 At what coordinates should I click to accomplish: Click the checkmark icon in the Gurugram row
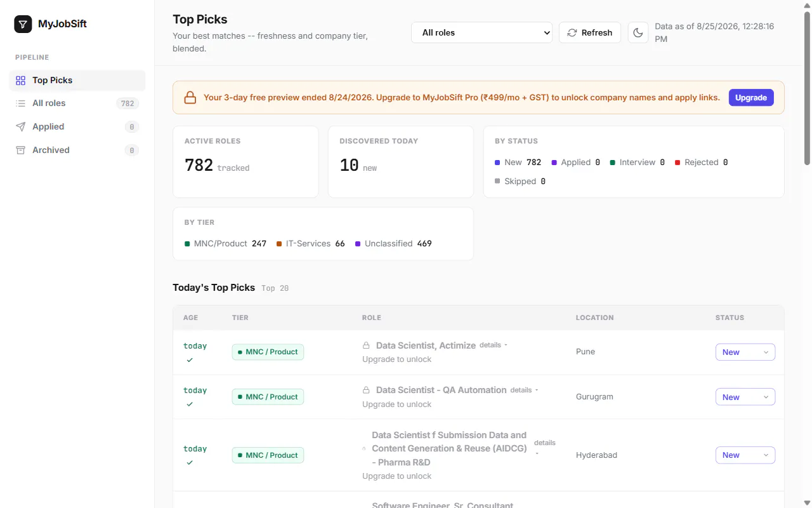[190, 404]
